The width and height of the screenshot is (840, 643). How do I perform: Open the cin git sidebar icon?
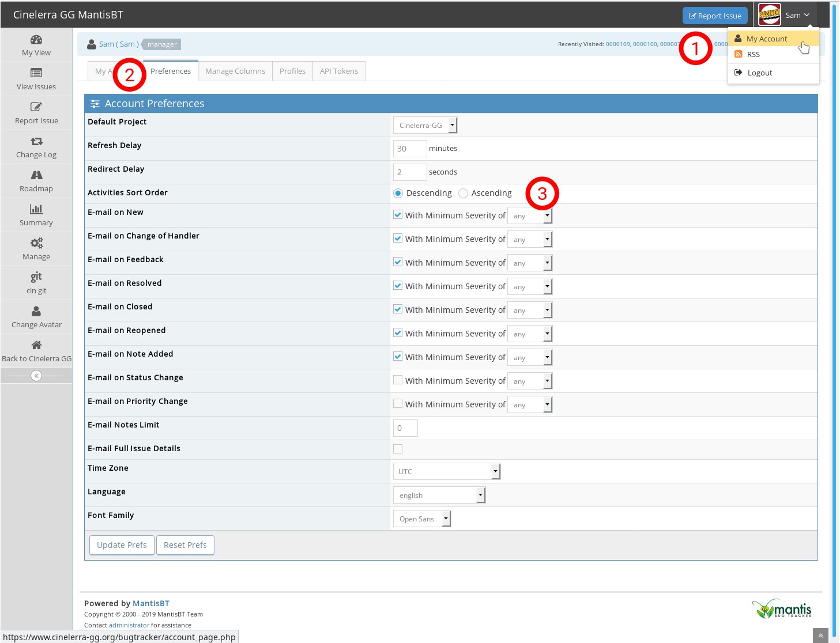tap(36, 277)
